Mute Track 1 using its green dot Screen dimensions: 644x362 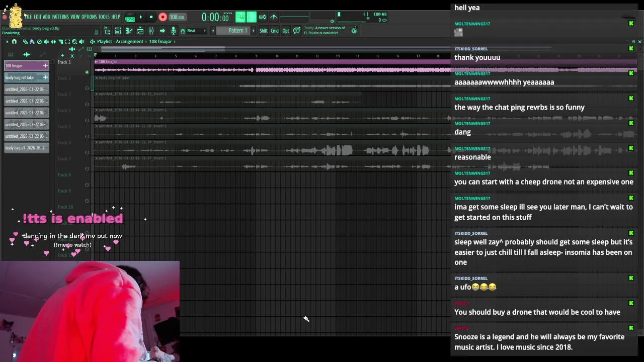coord(87,72)
